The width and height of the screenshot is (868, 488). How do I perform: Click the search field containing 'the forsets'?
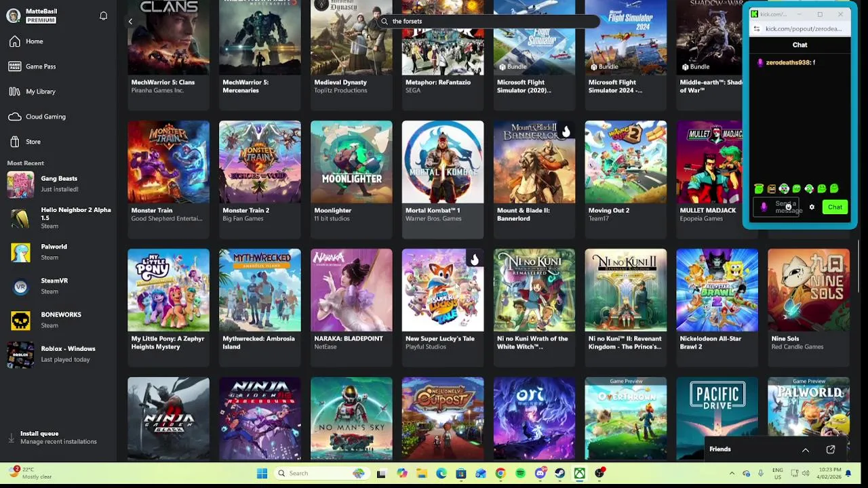(488, 21)
